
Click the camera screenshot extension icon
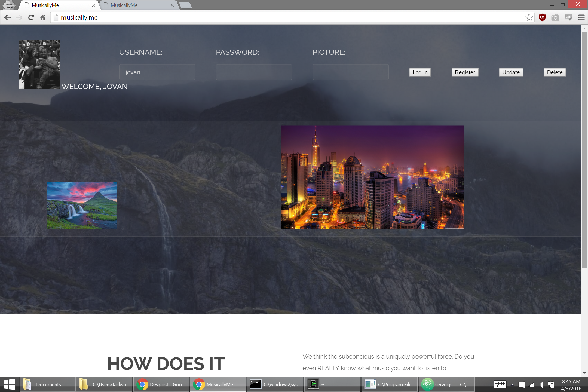(555, 18)
